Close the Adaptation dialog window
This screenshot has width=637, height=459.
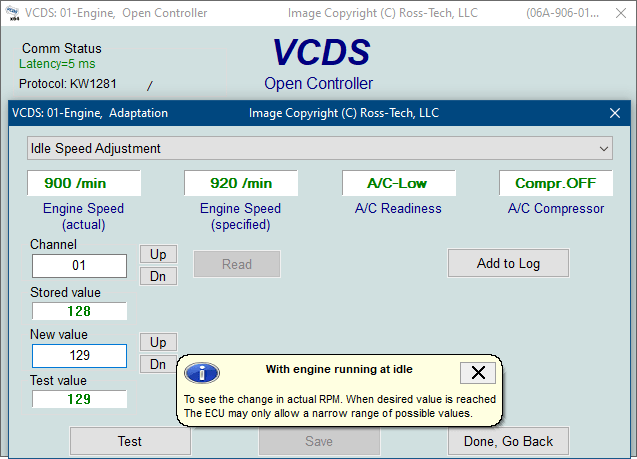(x=615, y=113)
